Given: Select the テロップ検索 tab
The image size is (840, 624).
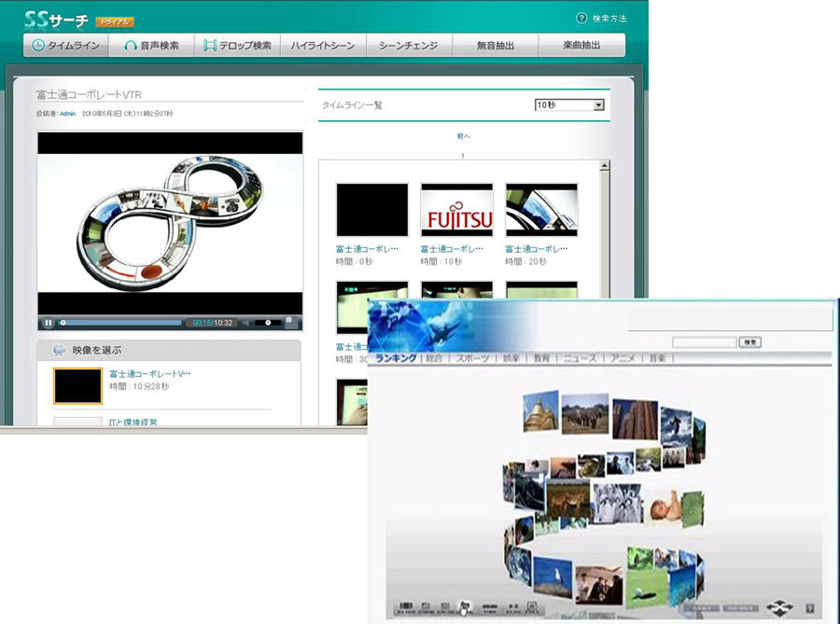Looking at the screenshot, I should (x=237, y=46).
